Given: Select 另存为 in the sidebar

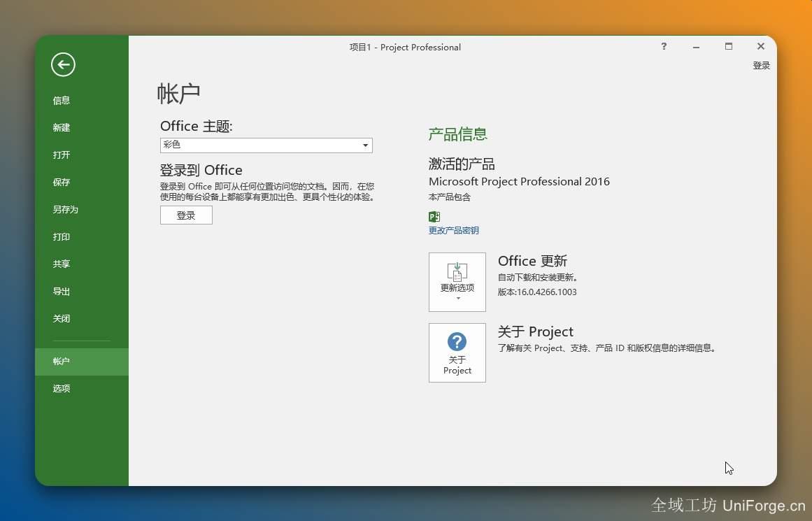Looking at the screenshot, I should [x=65, y=209].
